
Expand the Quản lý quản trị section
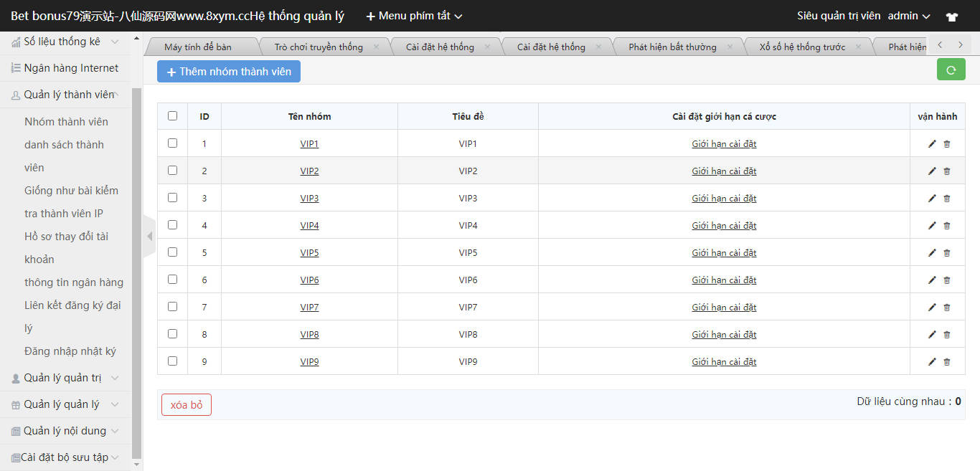[x=65, y=378]
